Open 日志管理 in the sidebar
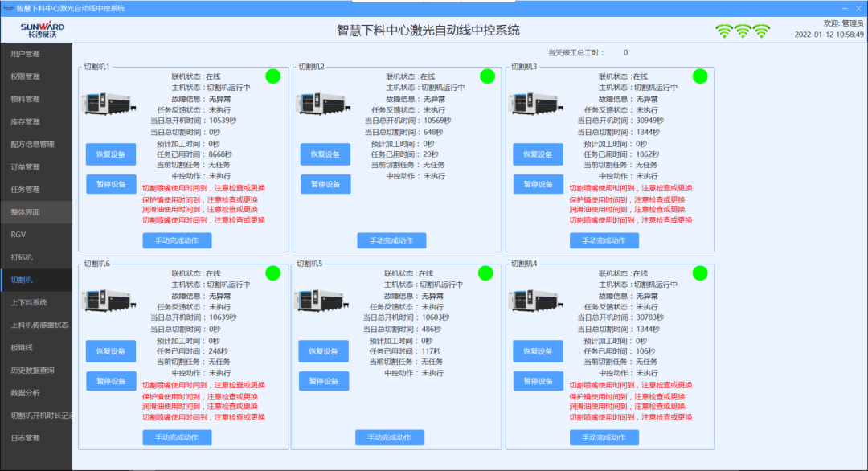Screen dimensions: 868x471 click(x=36, y=438)
